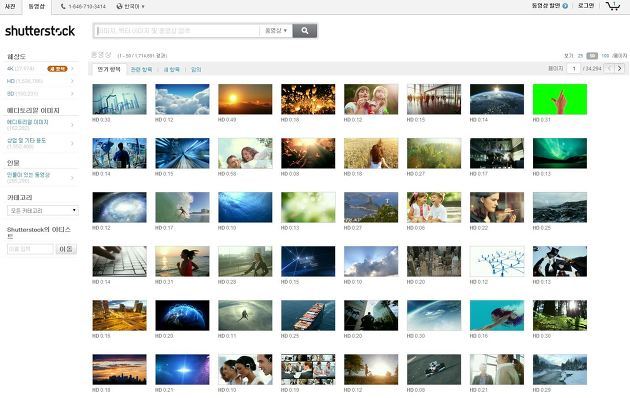Image resolution: width=630 pixels, height=398 pixels.
Task: Open the shopping cart icon
Action: 613,6
